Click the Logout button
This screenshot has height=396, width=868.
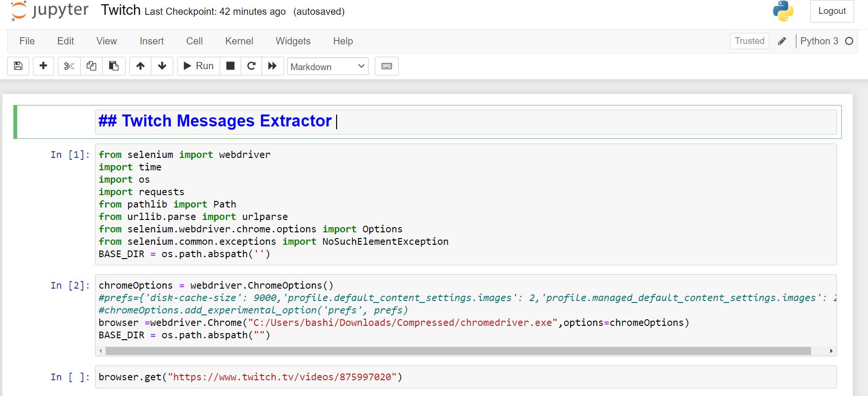tap(832, 11)
